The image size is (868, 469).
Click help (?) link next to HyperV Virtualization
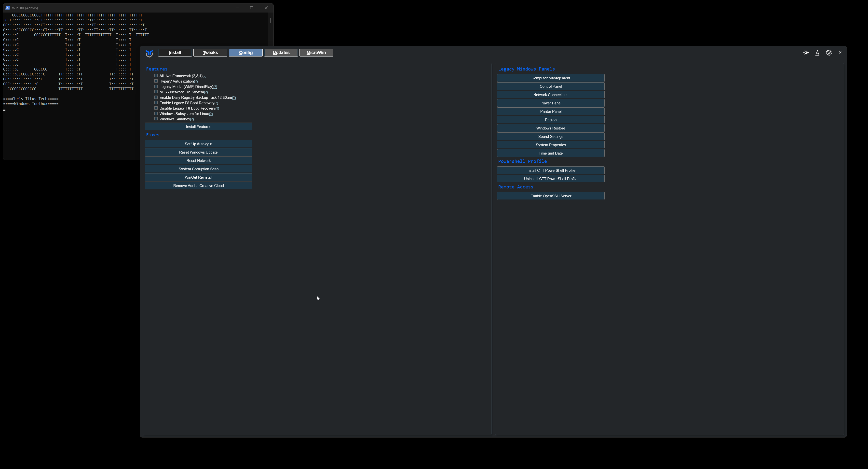(x=196, y=82)
